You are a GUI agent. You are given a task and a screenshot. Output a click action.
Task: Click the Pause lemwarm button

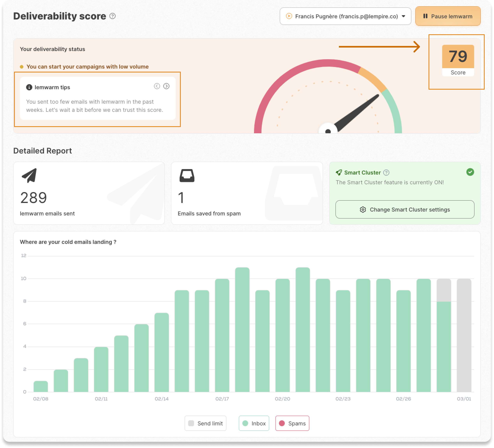[448, 16]
